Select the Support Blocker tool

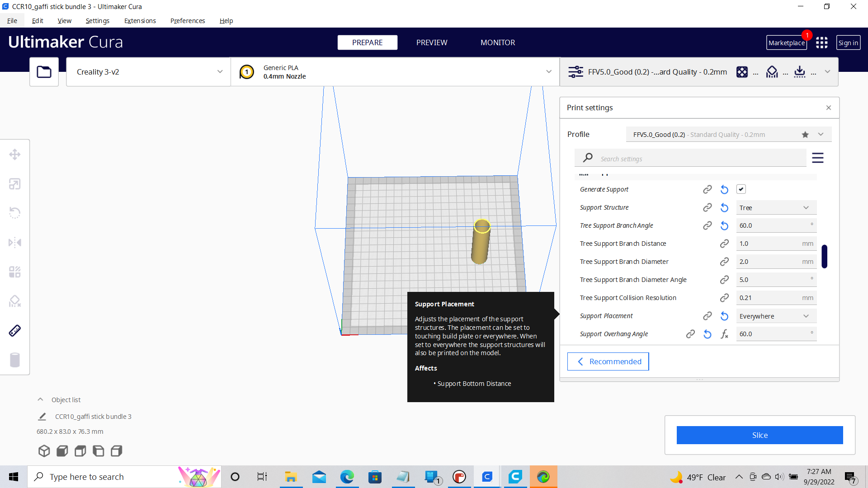[x=15, y=301]
